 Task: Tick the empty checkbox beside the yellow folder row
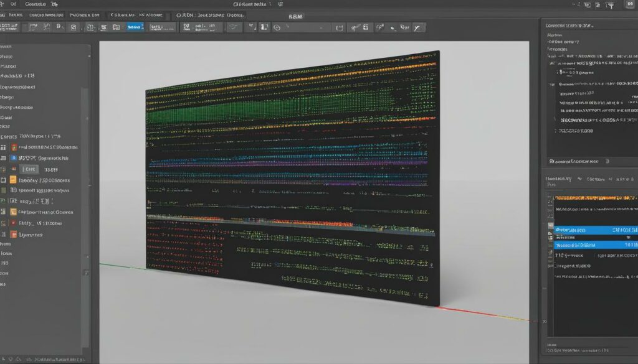coord(3,180)
